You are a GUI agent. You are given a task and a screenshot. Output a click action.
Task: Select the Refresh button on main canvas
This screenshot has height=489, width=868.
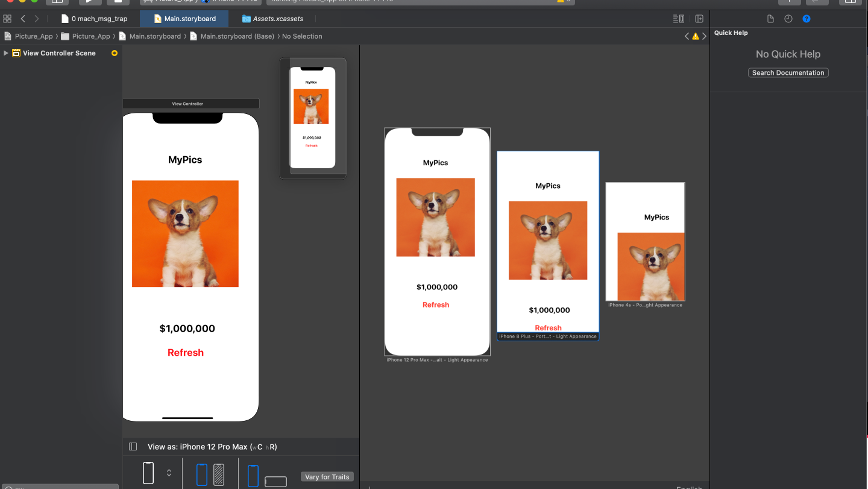(186, 353)
